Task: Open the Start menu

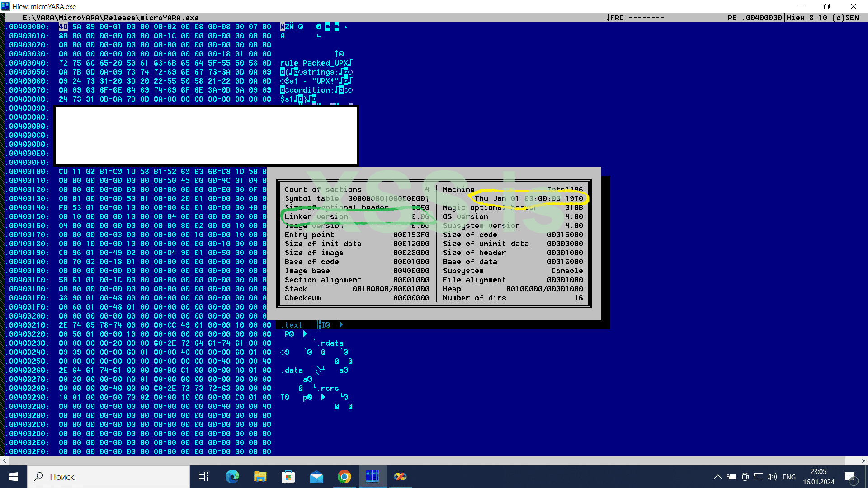Action: [13, 477]
